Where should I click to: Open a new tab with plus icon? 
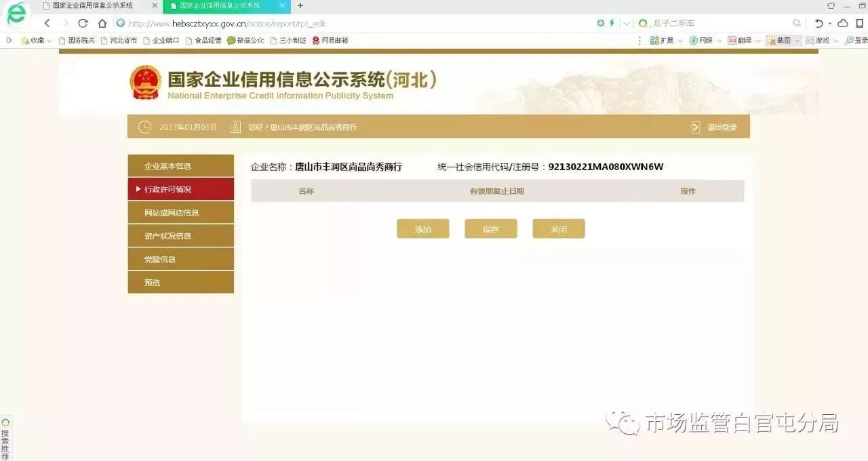[x=300, y=5]
